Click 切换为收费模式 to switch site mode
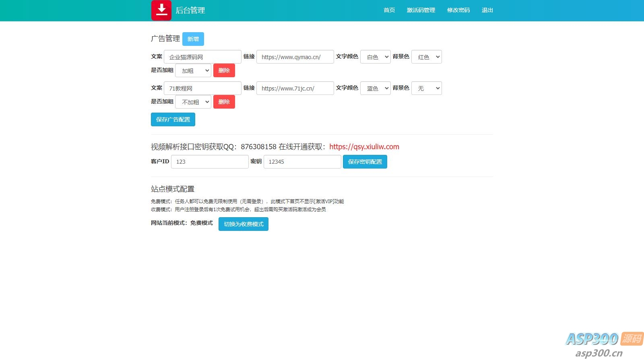This screenshot has height=362, width=644. [243, 224]
